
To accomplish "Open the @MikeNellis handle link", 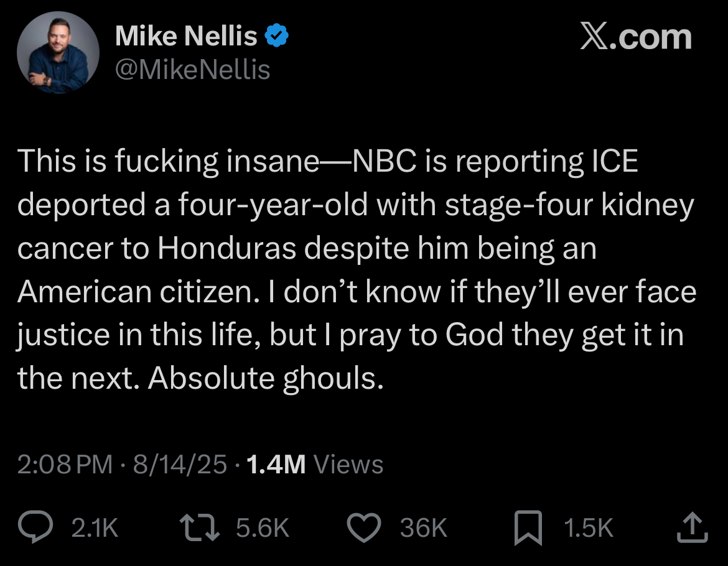I will (x=193, y=70).
